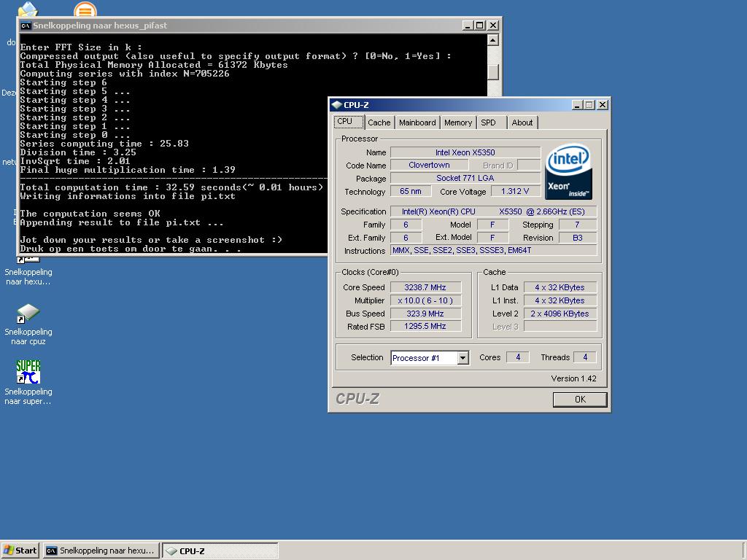Click the Core Voltage value 1.312 V

tap(516, 192)
